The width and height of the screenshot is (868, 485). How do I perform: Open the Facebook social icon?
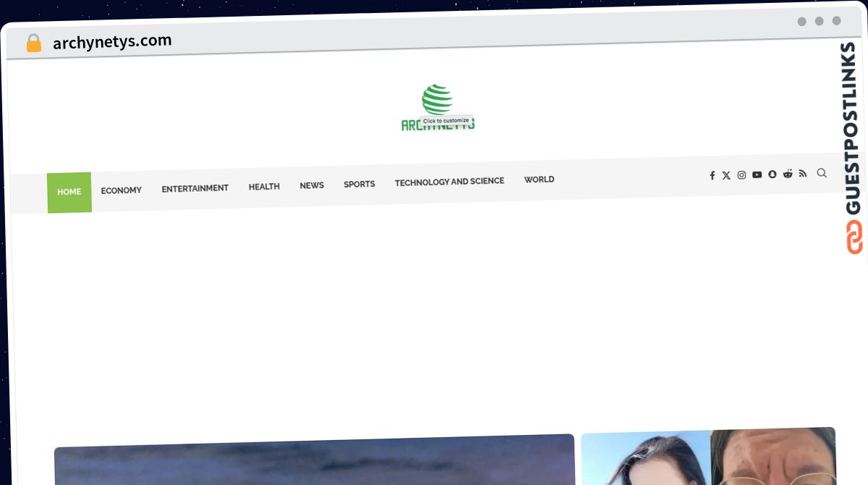point(712,175)
